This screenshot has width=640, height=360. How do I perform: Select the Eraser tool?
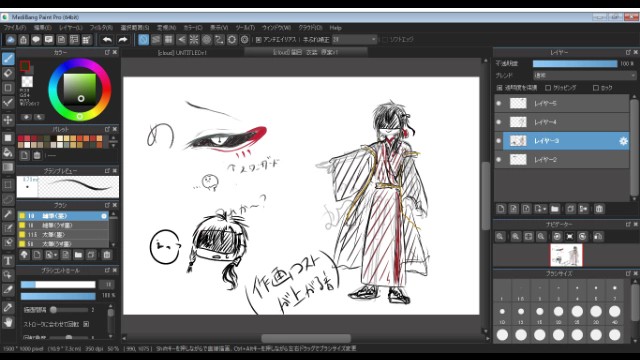click(8, 73)
